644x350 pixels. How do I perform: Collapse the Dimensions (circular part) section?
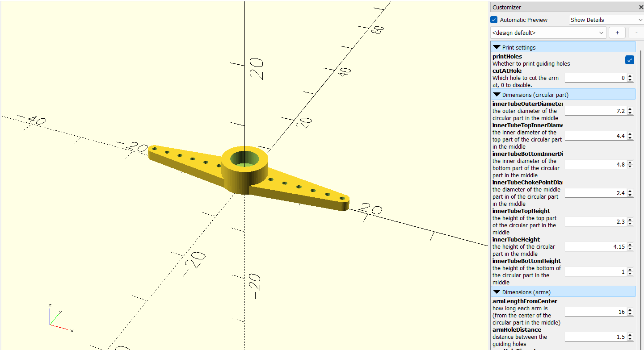coord(563,95)
